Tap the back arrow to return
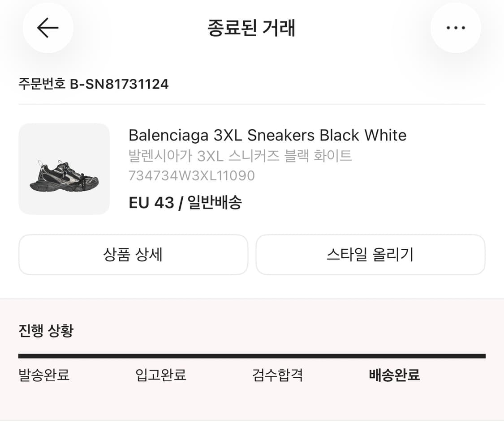Image resolution: width=504 pixels, height=422 pixels. pos(47,28)
